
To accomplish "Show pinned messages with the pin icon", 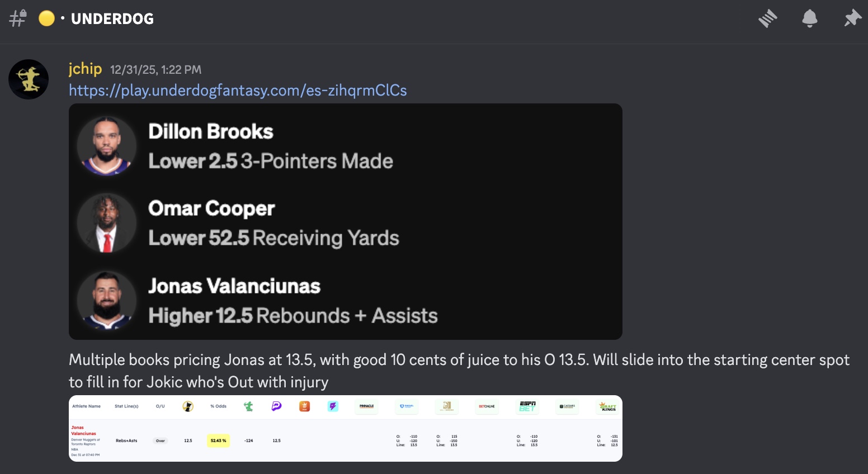I will 852,18.
